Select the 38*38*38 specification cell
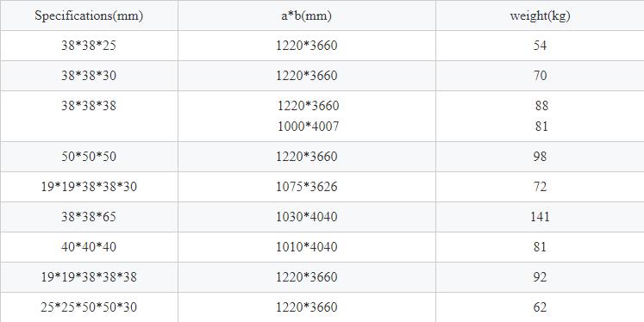 89,116
